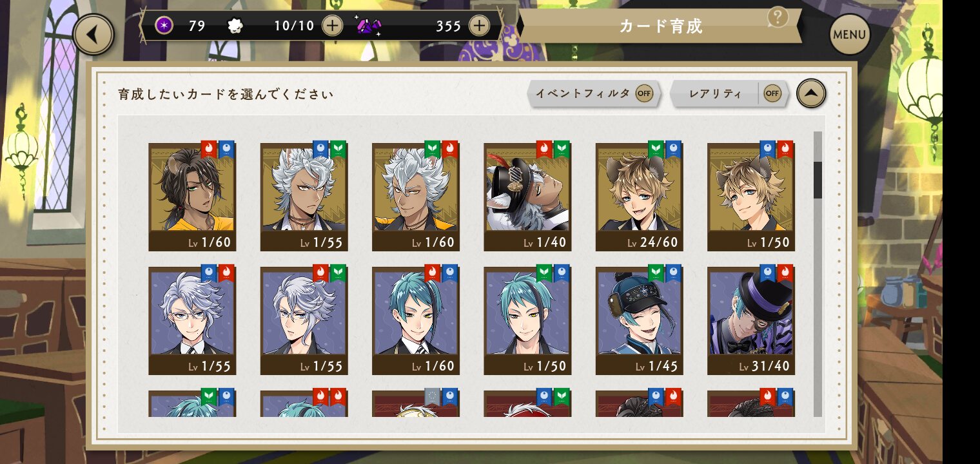
Task: Select the Lv 1/40 feathered hat card
Action: tap(527, 197)
